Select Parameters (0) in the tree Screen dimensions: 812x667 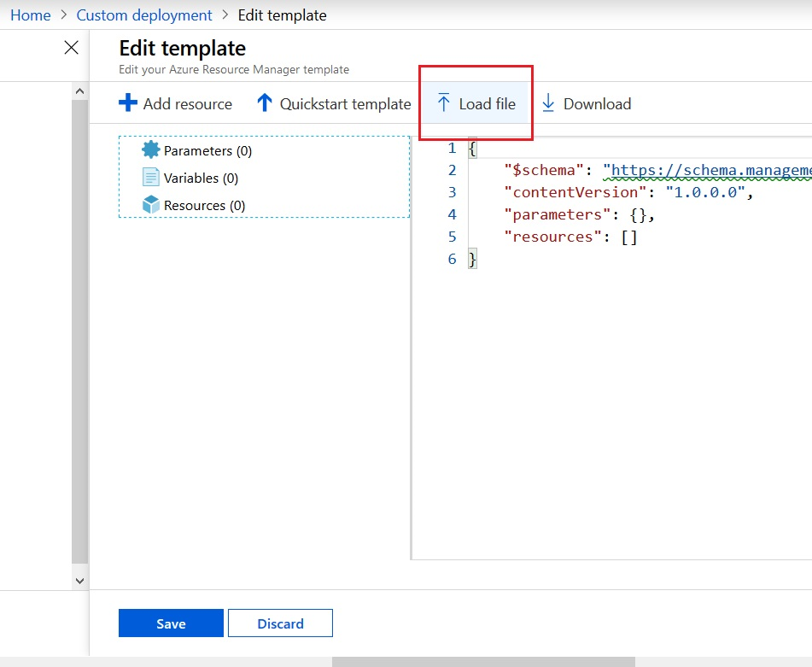[207, 151]
